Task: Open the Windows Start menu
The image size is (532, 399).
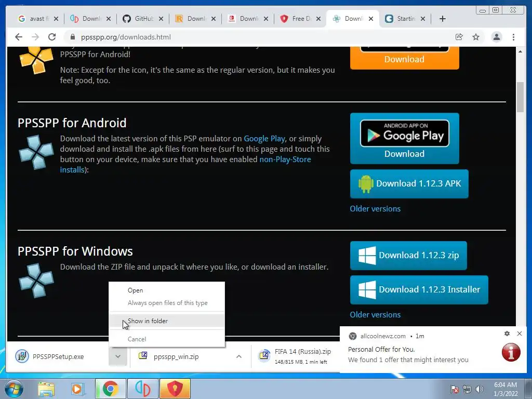Action: click(x=13, y=389)
